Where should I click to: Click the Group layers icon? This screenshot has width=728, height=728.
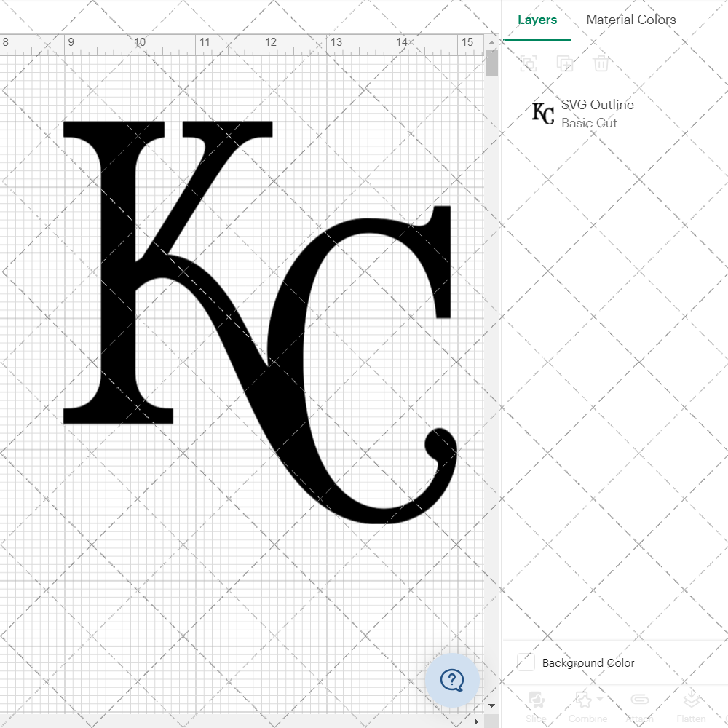[x=529, y=63]
